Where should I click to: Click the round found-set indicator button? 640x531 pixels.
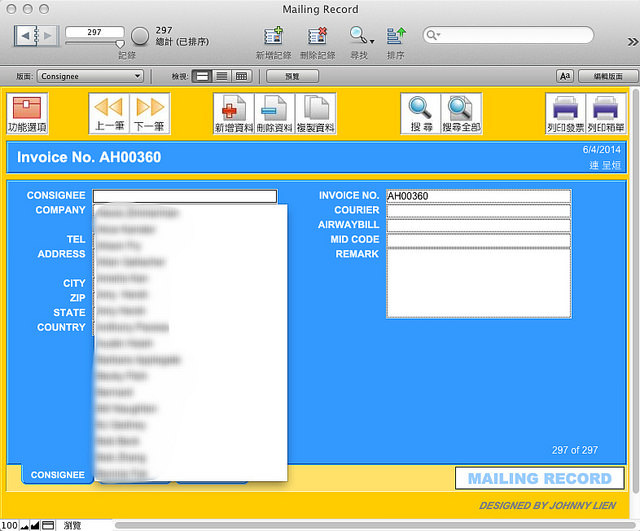[140, 36]
